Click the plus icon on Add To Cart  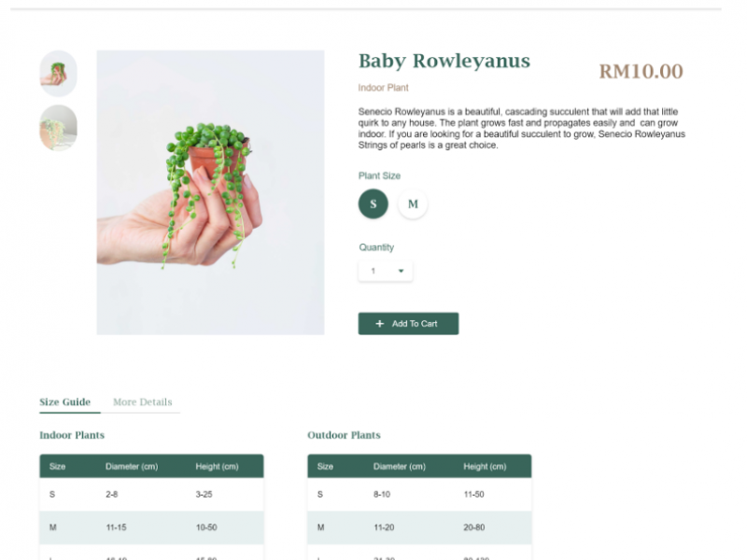(x=379, y=324)
